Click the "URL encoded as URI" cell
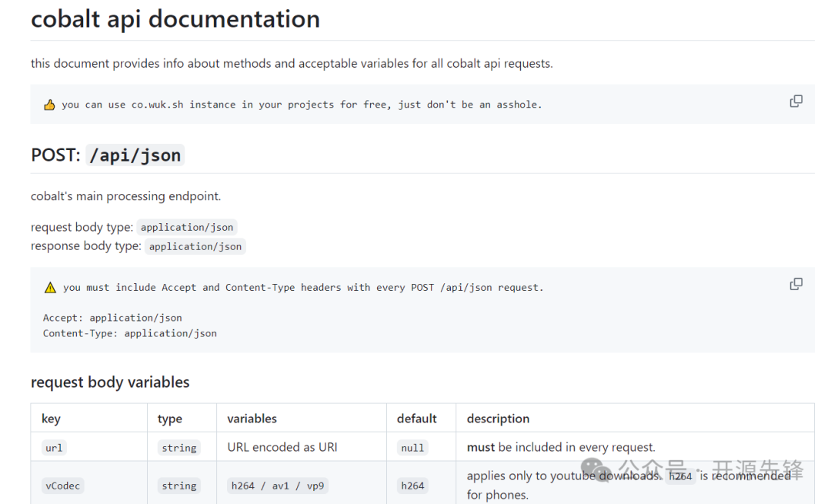Image resolution: width=831 pixels, height=504 pixels. (282, 447)
